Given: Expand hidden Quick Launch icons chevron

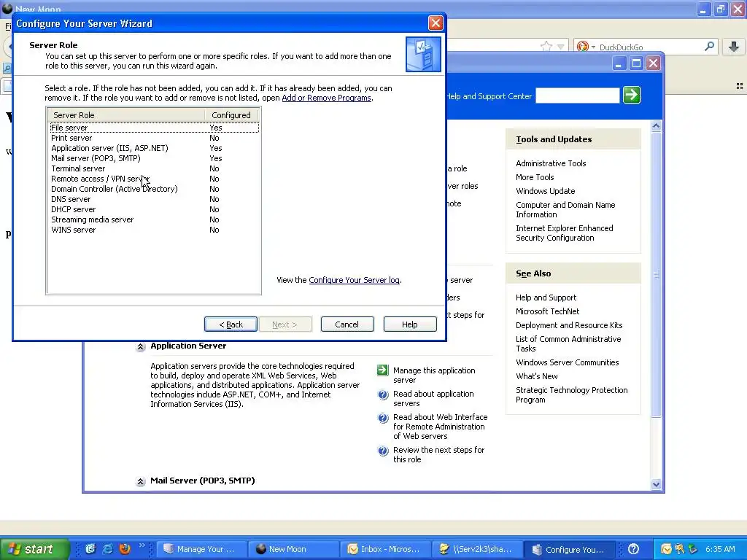Looking at the screenshot, I should (x=142, y=545).
